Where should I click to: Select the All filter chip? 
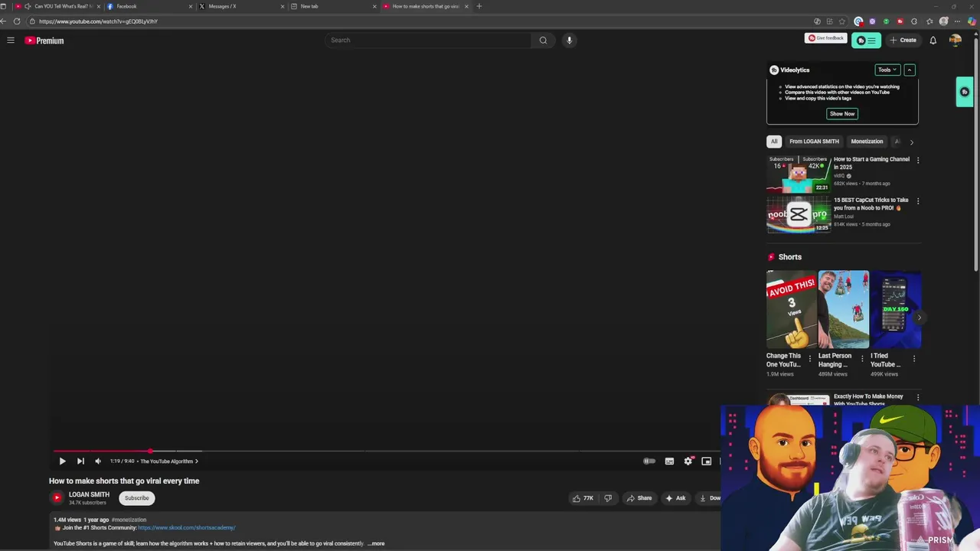click(x=774, y=142)
